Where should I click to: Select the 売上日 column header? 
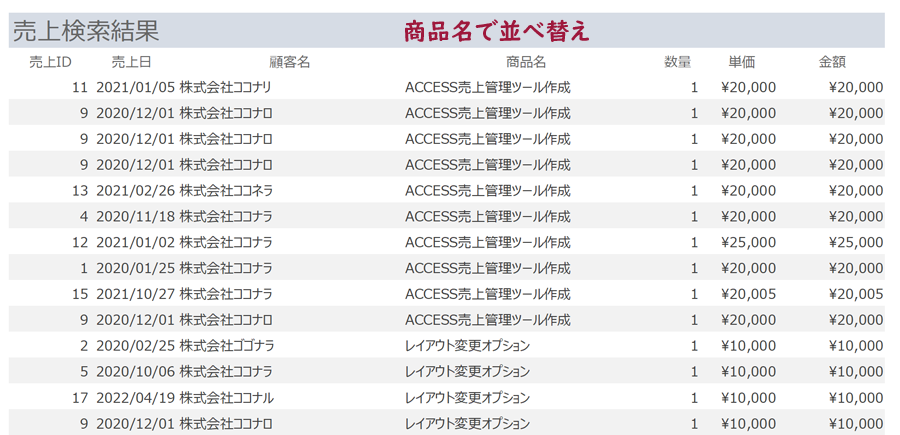pos(131,62)
